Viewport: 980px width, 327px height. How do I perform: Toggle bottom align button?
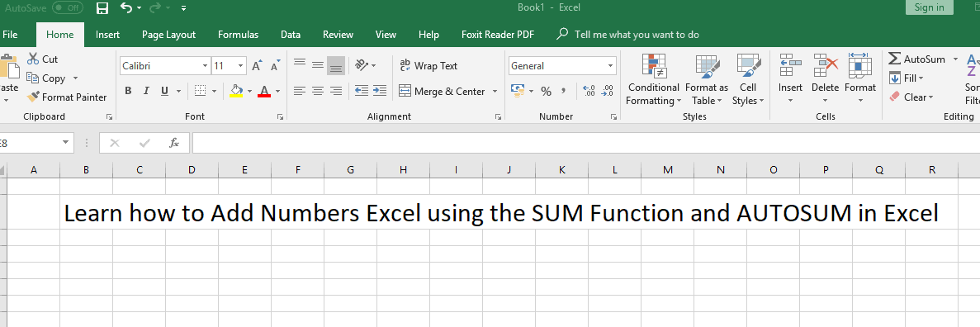pos(336,65)
